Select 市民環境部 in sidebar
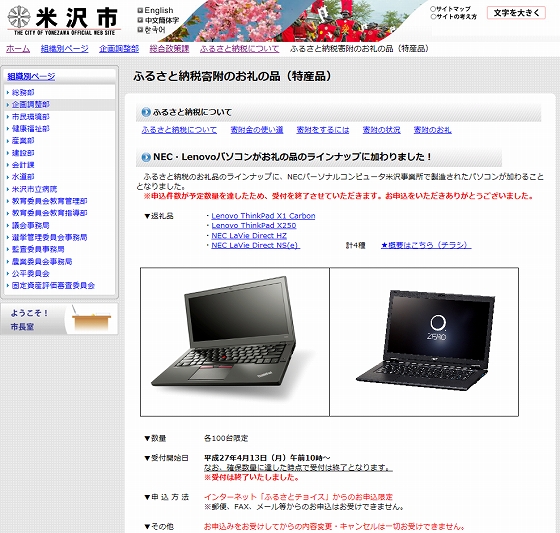Viewport: 560px width, 533px height. [30, 117]
